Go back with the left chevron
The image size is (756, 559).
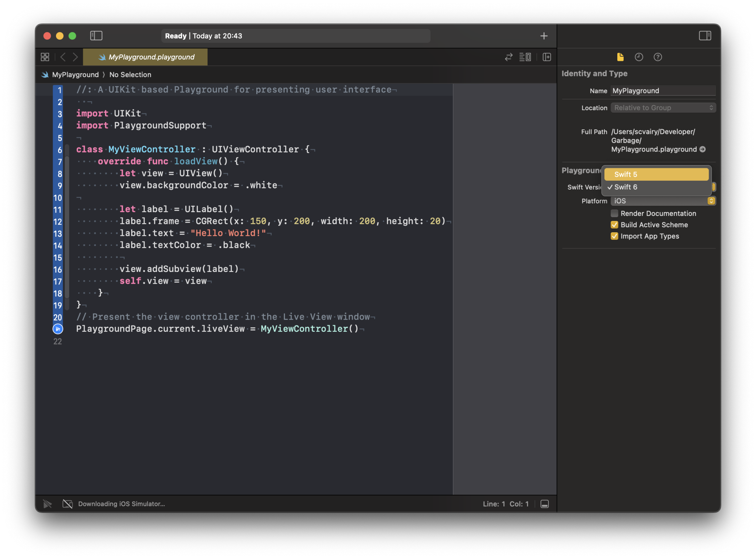(63, 57)
